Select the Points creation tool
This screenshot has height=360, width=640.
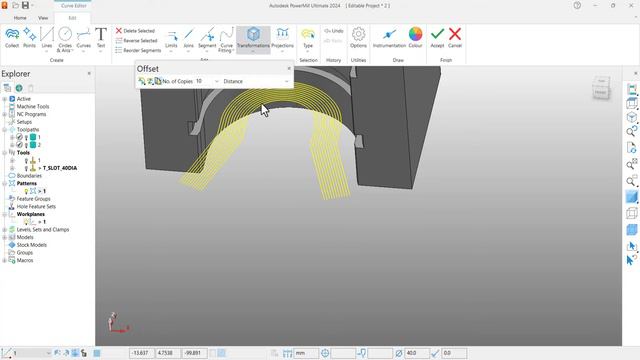[x=29, y=38]
